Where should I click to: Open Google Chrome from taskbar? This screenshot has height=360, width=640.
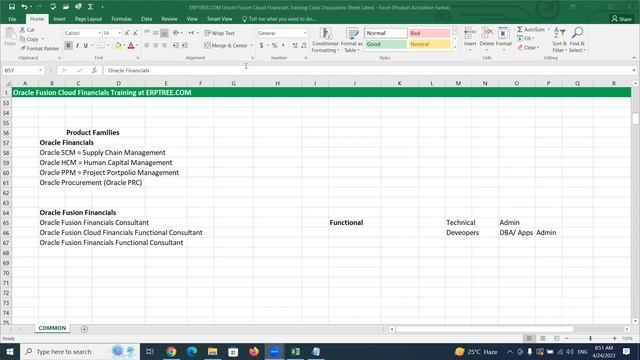(171, 351)
